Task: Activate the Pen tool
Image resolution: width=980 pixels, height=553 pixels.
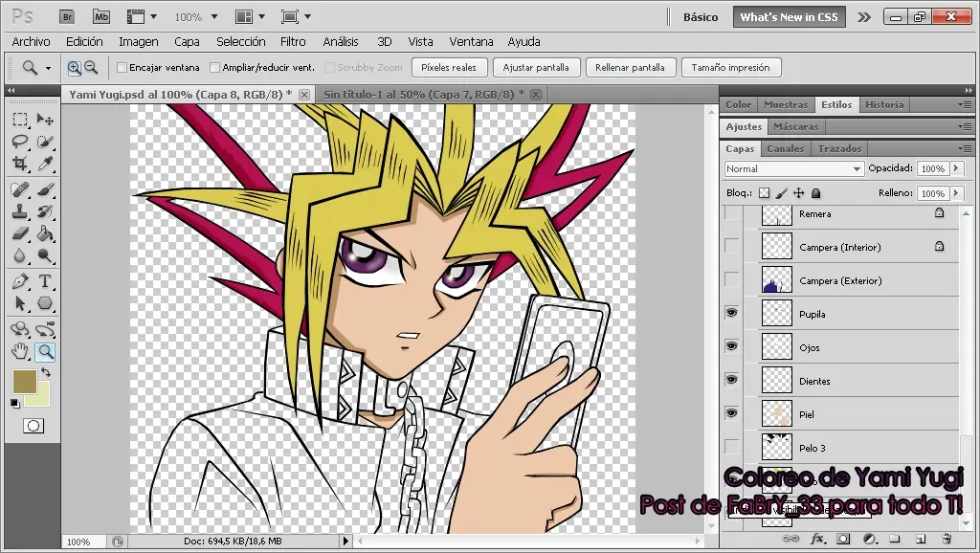Action: click(x=20, y=281)
